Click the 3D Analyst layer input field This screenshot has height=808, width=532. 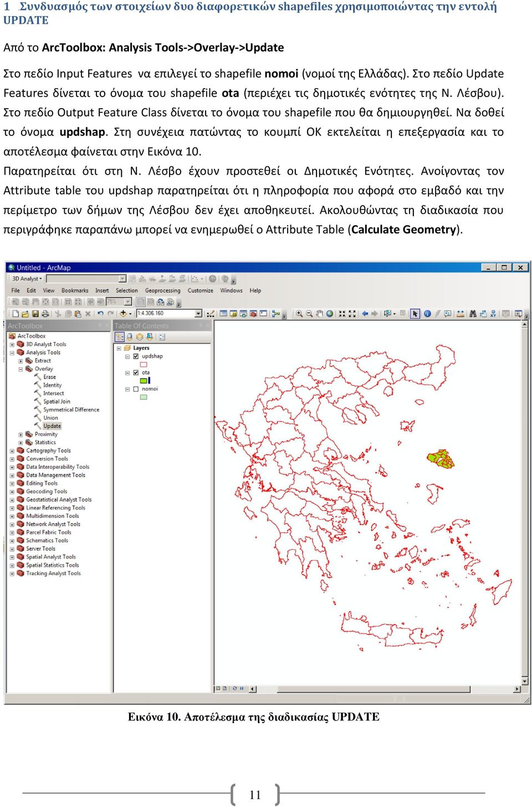[85, 279]
